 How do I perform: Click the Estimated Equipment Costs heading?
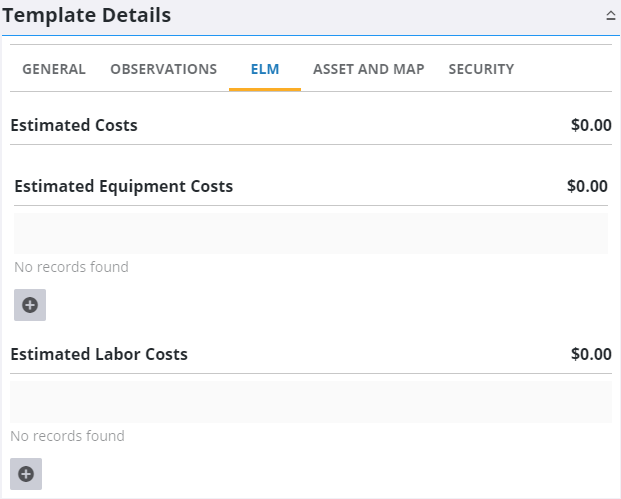124,186
